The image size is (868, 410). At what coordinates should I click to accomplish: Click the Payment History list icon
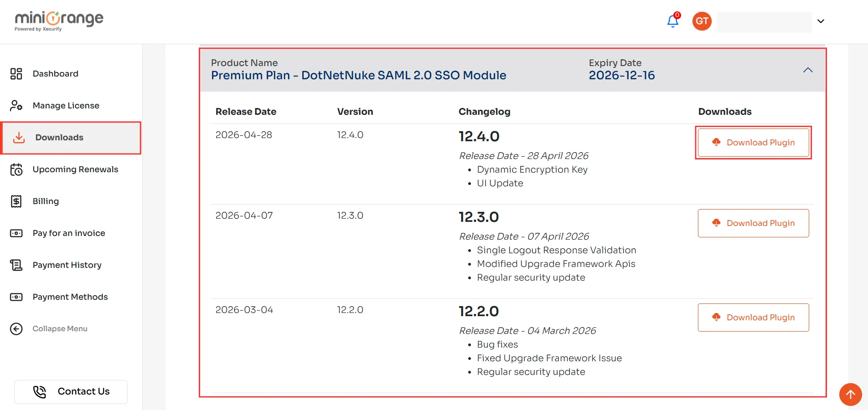coord(16,265)
